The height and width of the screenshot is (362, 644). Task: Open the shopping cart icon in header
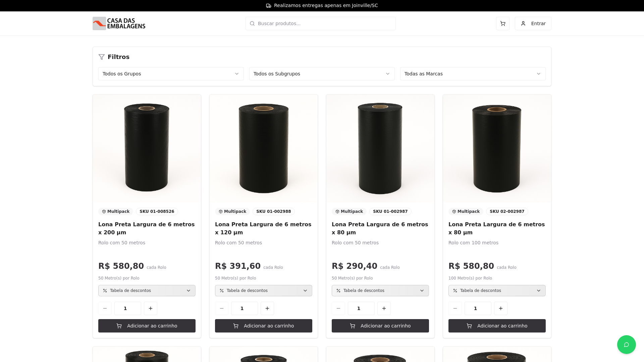click(502, 23)
